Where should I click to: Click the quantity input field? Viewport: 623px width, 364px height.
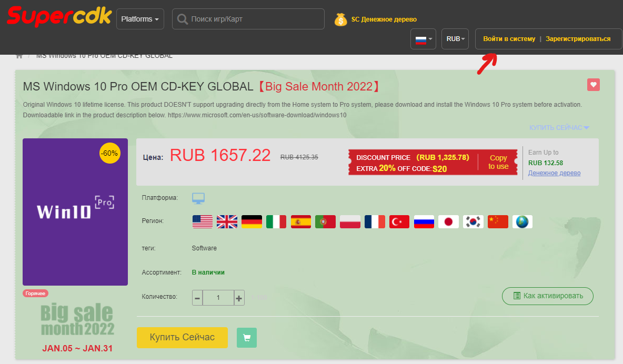218,298
